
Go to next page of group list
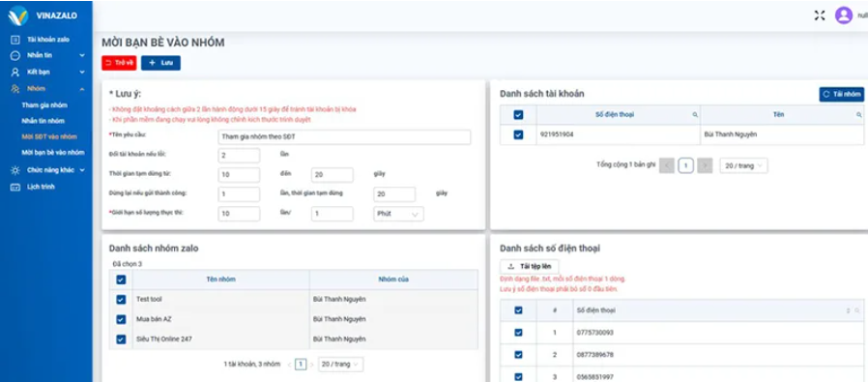coord(311,365)
